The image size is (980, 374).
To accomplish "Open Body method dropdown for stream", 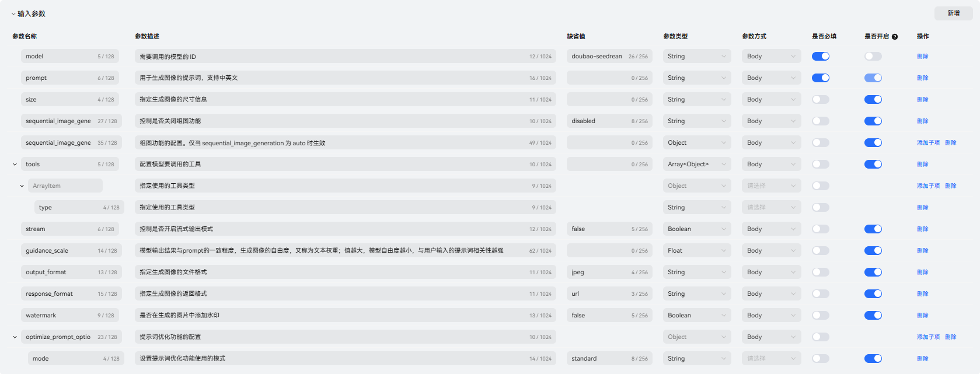I will pos(772,229).
